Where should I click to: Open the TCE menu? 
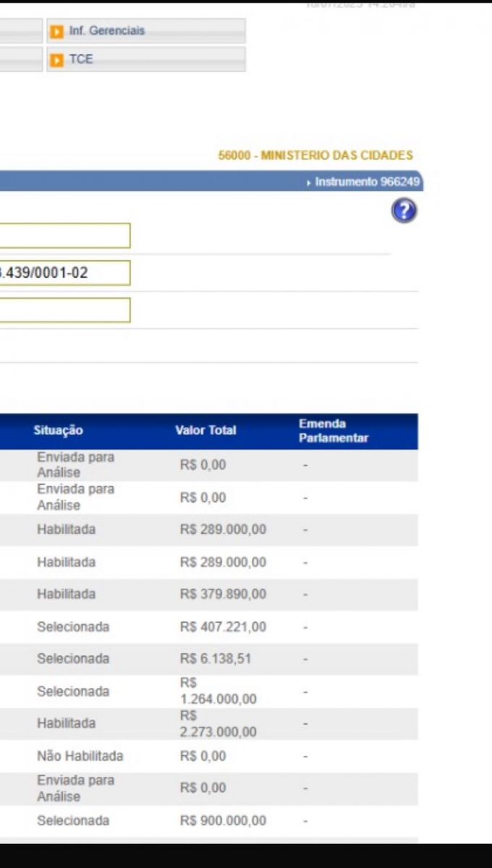81,59
